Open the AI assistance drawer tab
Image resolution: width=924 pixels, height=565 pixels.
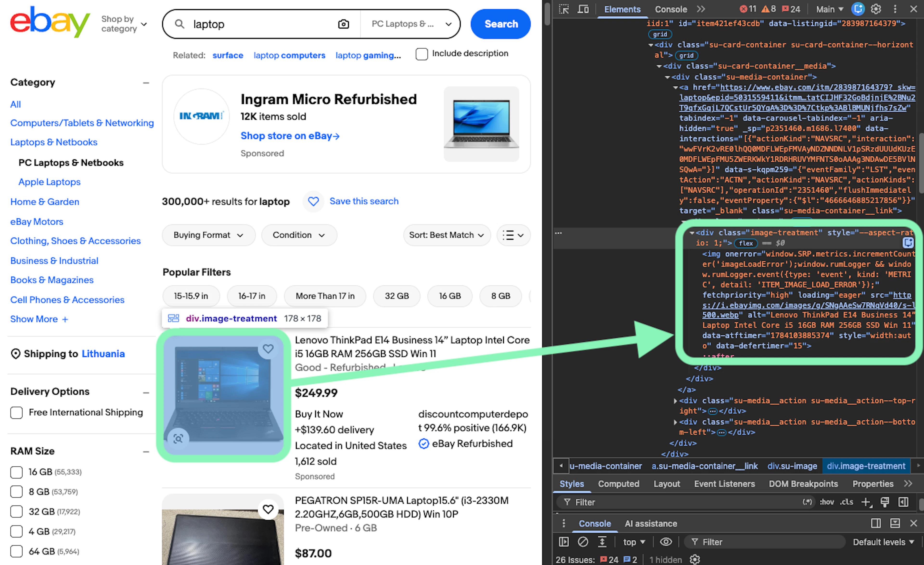pyautogui.click(x=651, y=523)
